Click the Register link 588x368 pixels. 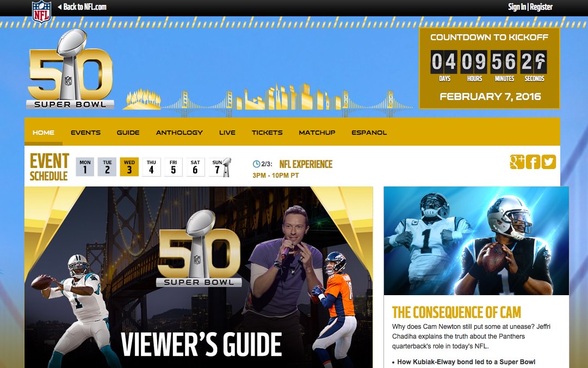coord(541,7)
